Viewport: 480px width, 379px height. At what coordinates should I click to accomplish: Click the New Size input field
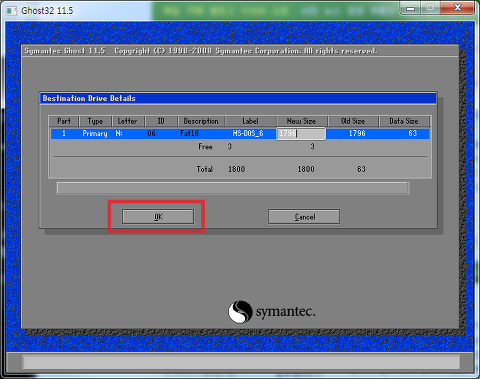[301, 134]
